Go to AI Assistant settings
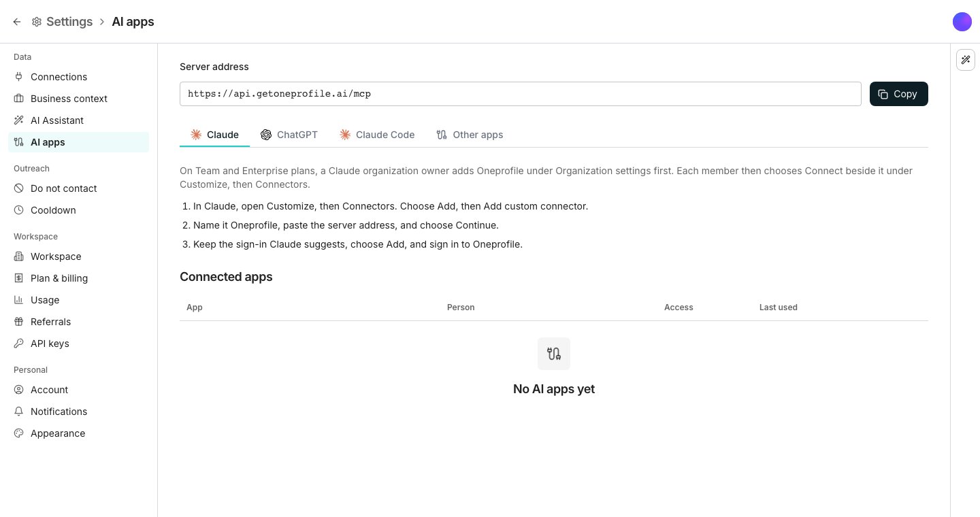 (78, 120)
